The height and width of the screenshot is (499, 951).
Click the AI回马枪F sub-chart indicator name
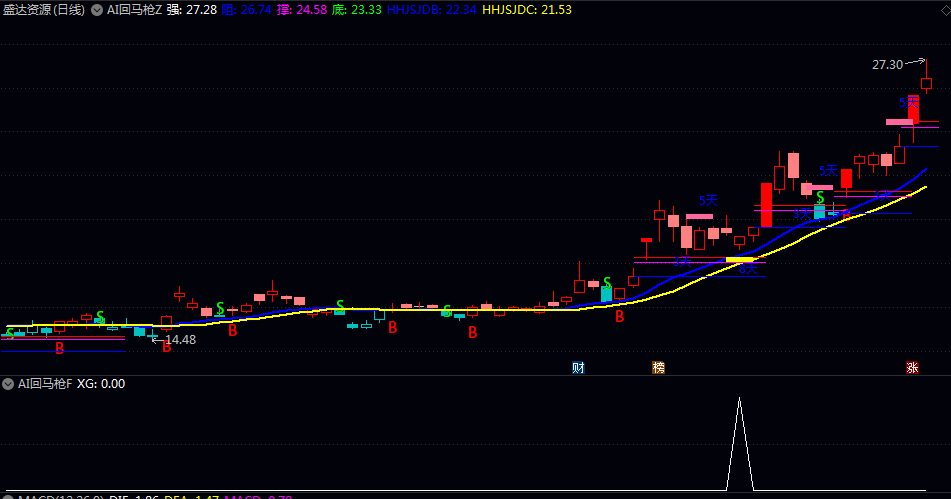45,384
